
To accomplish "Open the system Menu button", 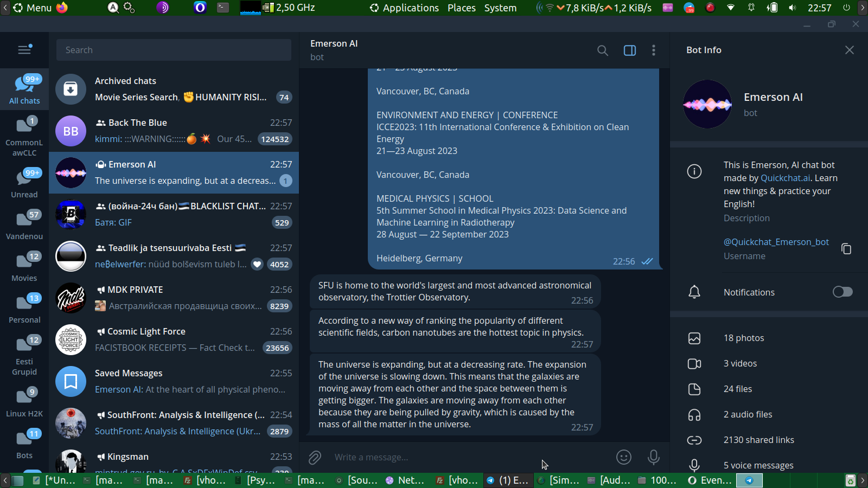I will [33, 8].
